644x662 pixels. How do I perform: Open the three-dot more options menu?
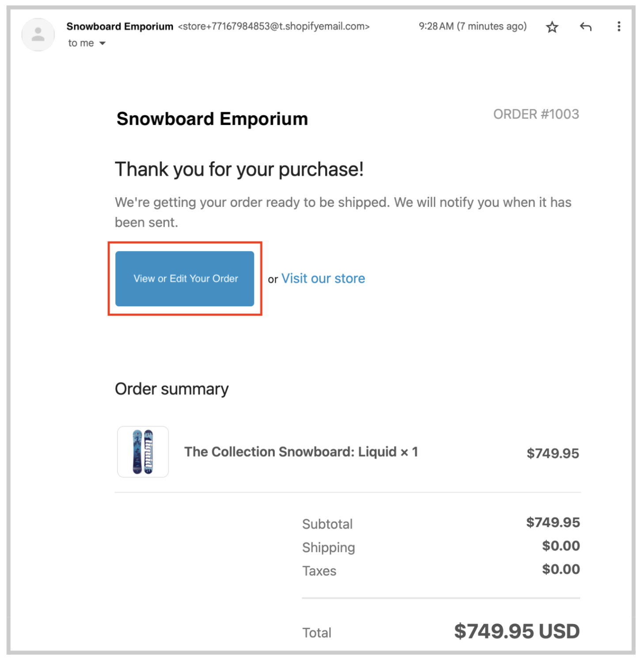(618, 27)
